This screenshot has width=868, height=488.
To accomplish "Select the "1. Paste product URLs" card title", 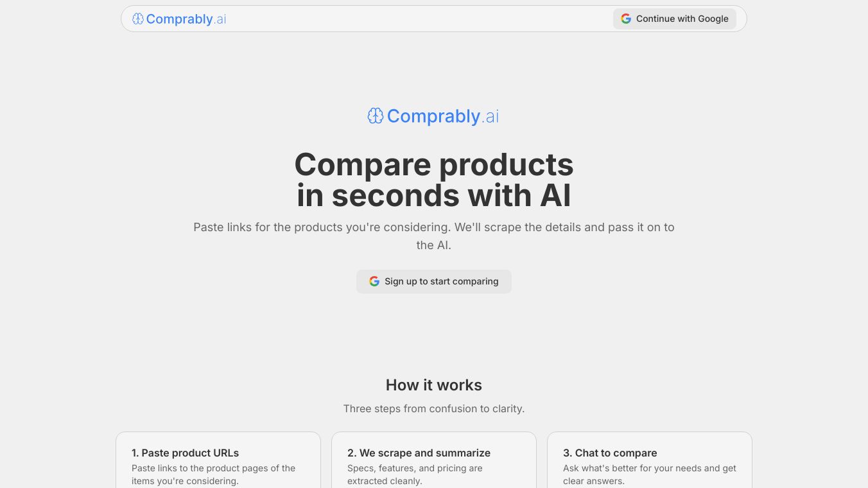I will coord(185,453).
